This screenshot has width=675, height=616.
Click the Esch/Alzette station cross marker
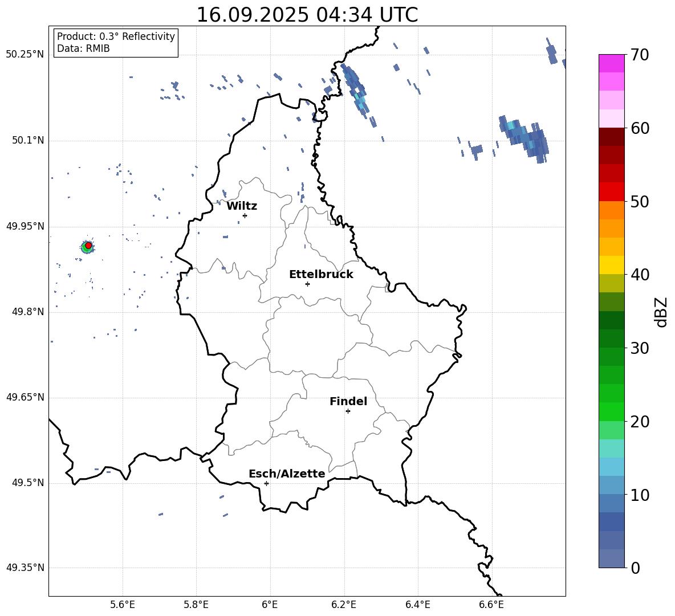pos(266,483)
